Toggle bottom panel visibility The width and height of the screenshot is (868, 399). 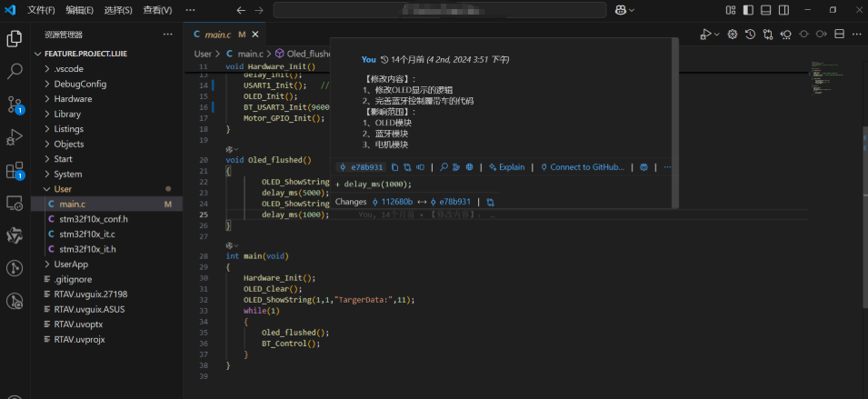(766, 10)
